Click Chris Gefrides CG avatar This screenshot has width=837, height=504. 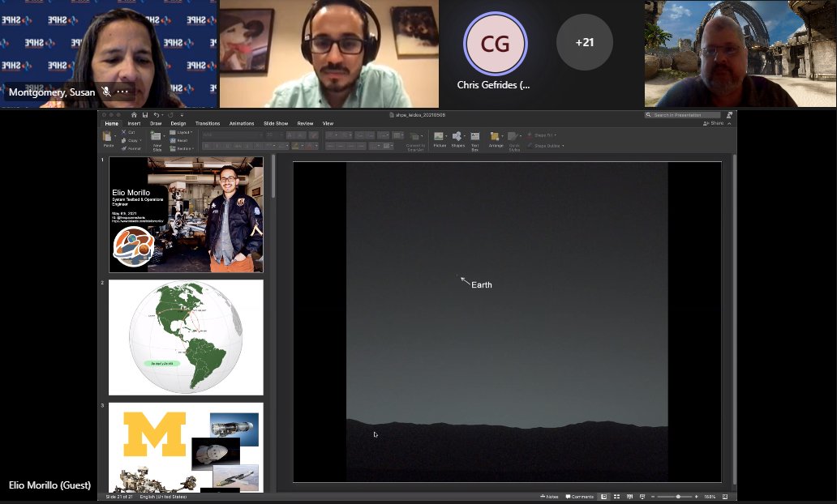click(x=496, y=44)
